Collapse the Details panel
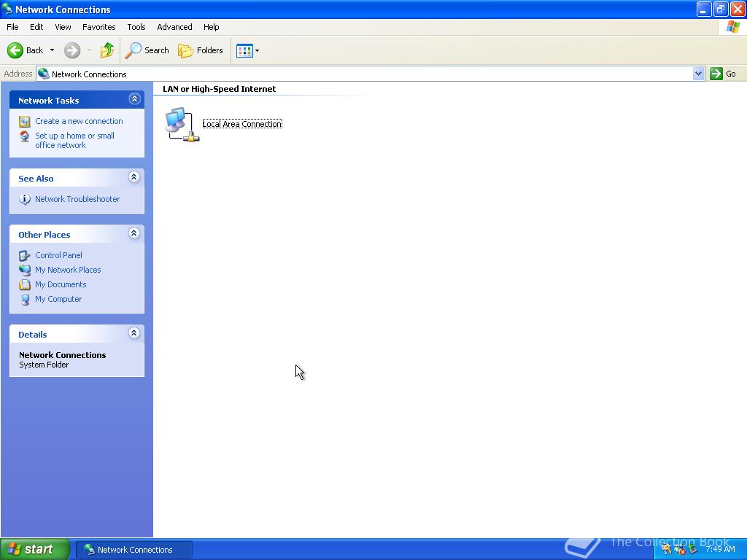Image resolution: width=747 pixels, height=560 pixels. pos(134,333)
